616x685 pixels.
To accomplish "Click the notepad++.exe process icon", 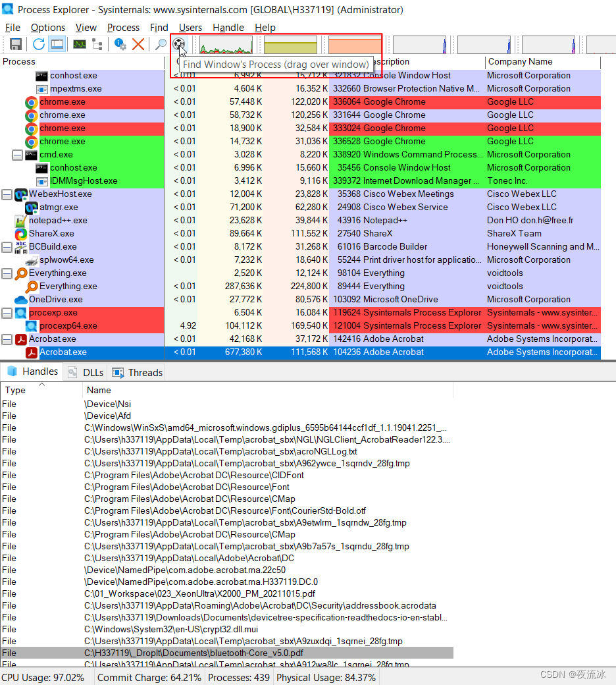I will [20, 221].
